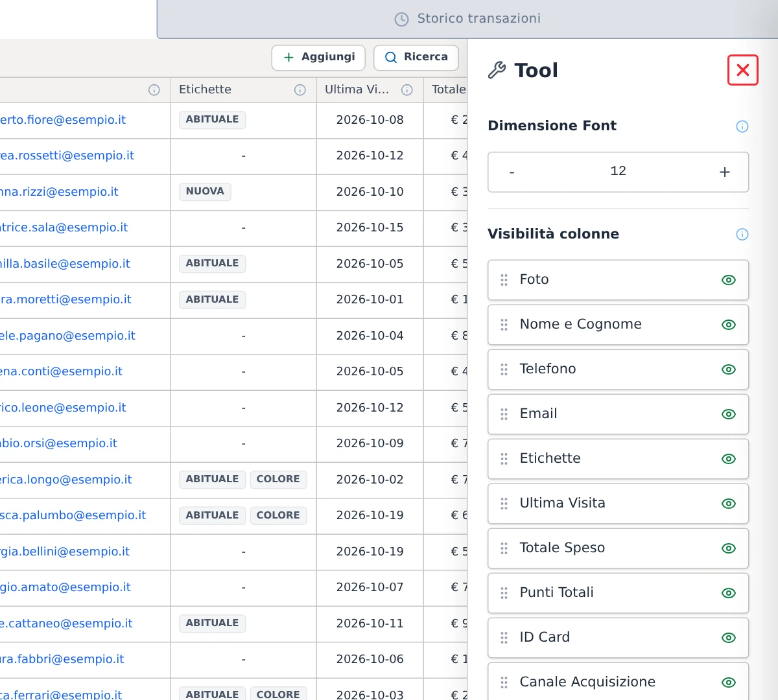This screenshot has width=778, height=700.
Task: Click date cell 2026-10-09
Action: (370, 443)
